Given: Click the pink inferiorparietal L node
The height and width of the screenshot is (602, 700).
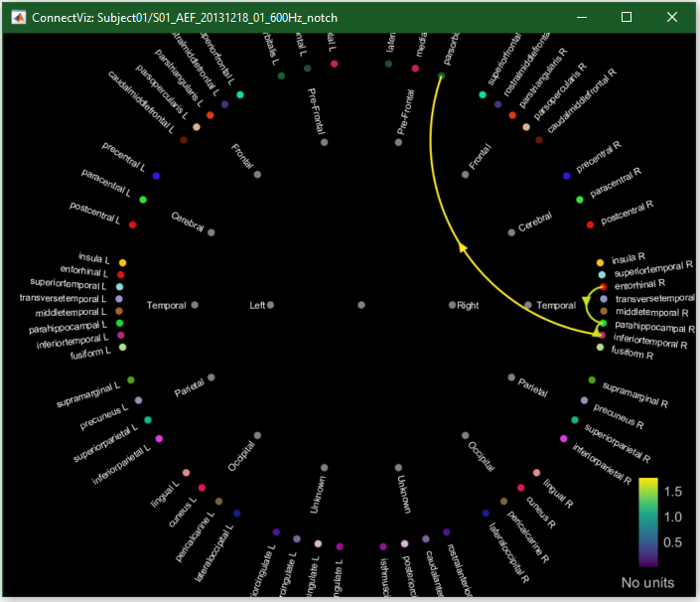Looking at the screenshot, I should [x=159, y=438].
